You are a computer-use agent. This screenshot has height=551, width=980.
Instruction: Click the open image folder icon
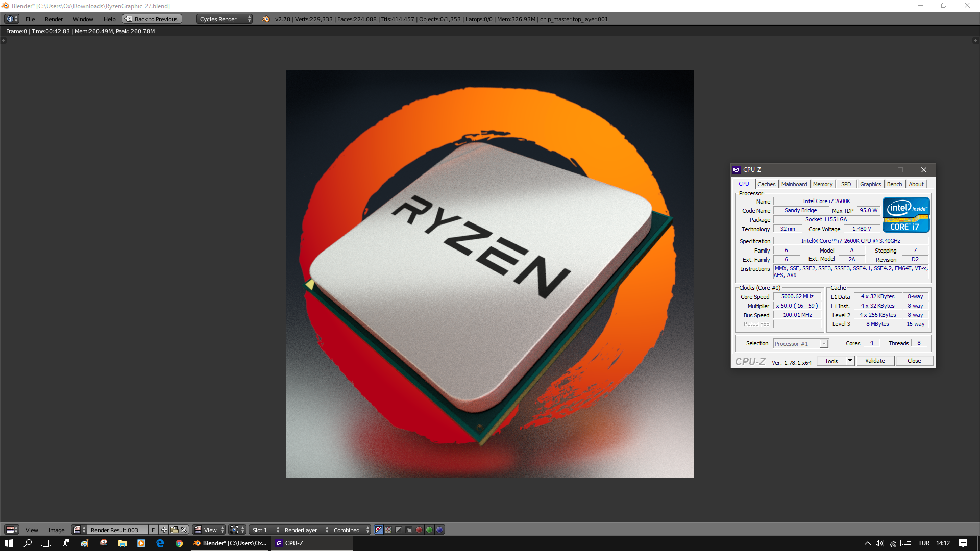click(x=174, y=530)
